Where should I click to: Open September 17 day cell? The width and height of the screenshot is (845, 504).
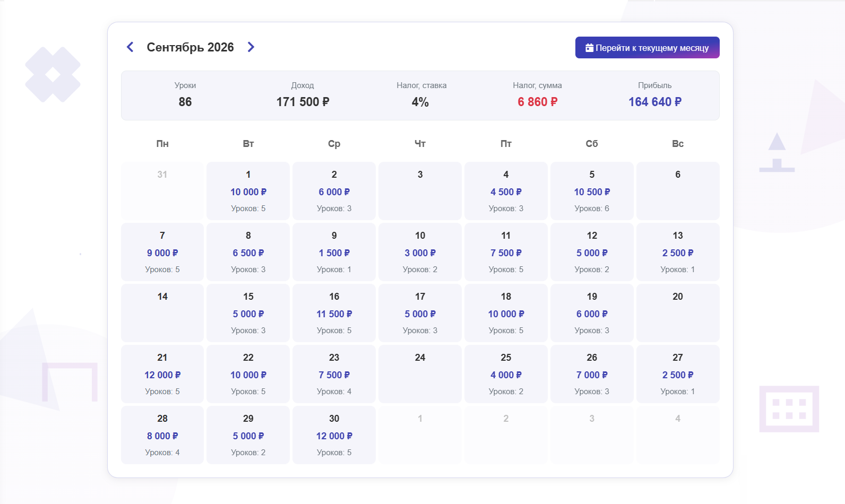(420, 313)
